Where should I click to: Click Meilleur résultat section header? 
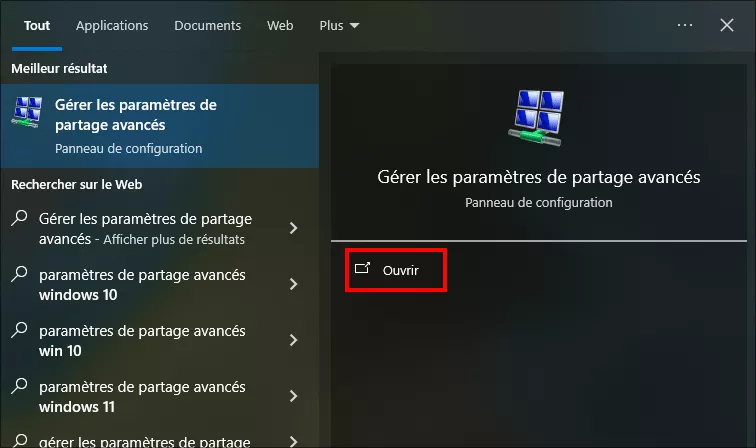[59, 68]
